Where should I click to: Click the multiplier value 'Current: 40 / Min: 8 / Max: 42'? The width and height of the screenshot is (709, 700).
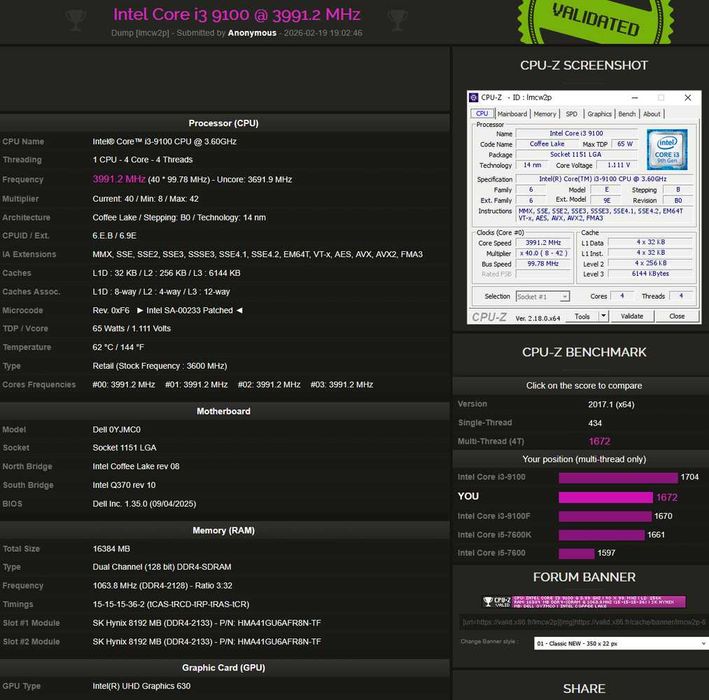(145, 199)
